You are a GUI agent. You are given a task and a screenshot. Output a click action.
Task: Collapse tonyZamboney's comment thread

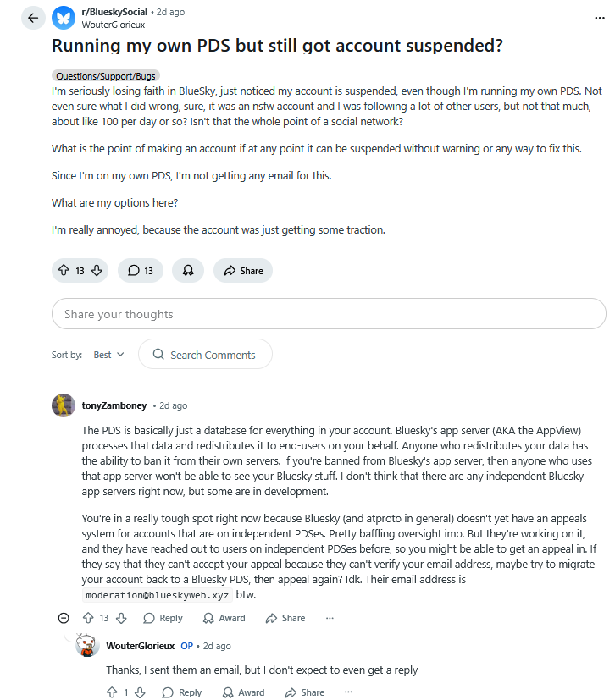pyautogui.click(x=64, y=618)
